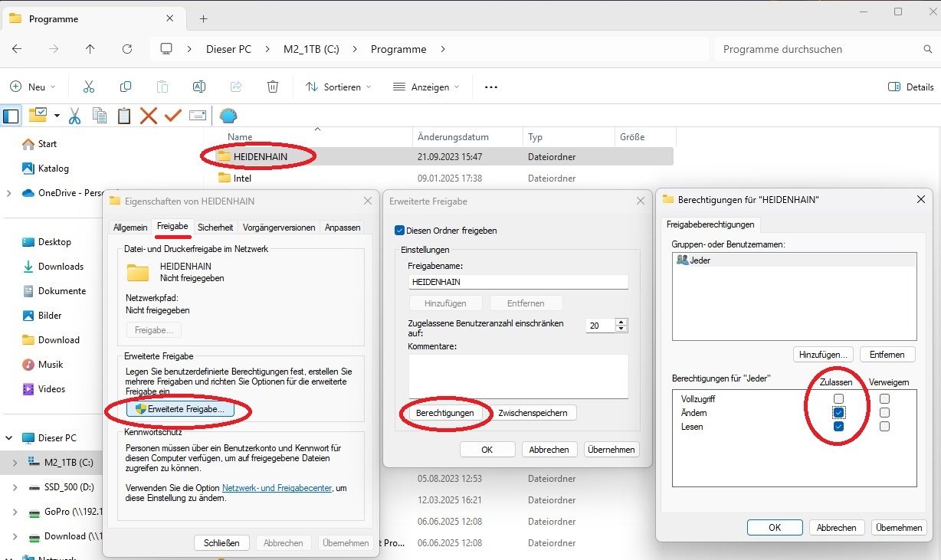941x560 pixels.
Task: Open Start in the navigation pane
Action: pos(48,143)
